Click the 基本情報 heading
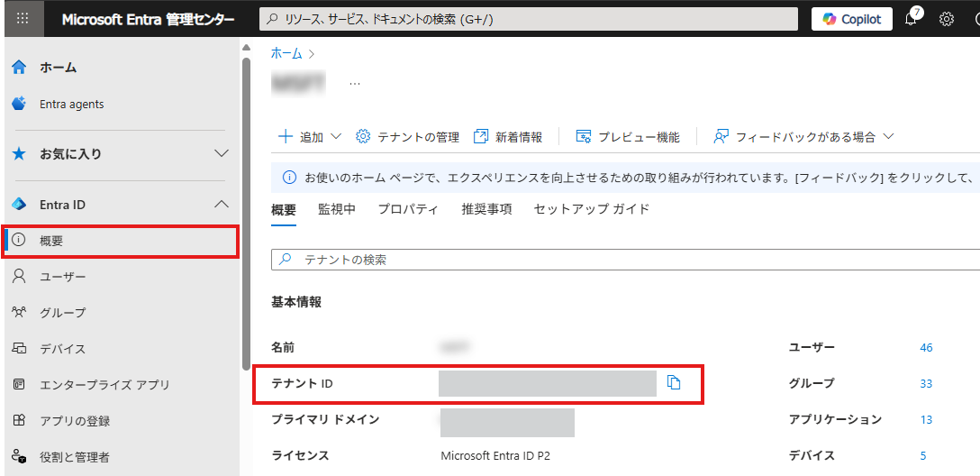Image resolution: width=980 pixels, height=476 pixels. (296, 302)
